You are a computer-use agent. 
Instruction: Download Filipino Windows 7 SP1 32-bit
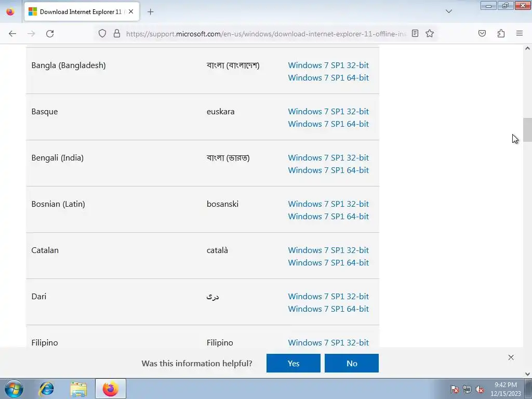328,343
